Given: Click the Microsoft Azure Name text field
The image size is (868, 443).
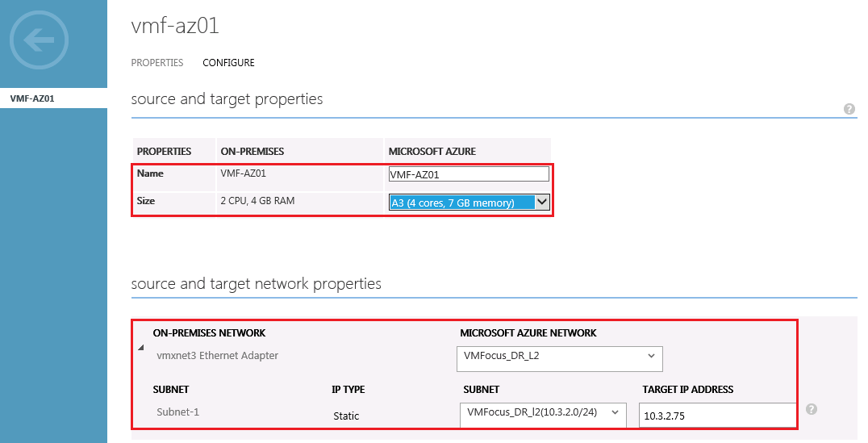Looking at the screenshot, I should point(468,174).
